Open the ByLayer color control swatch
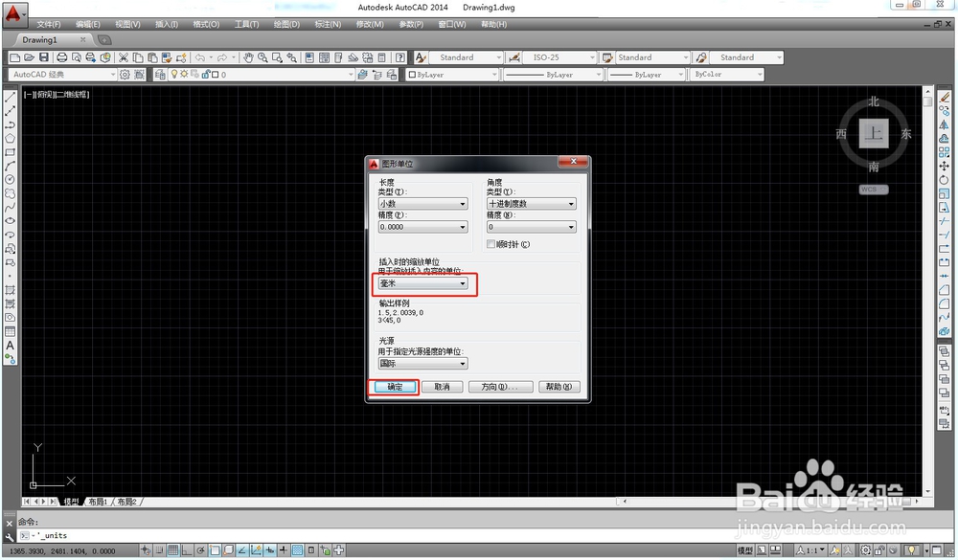This screenshot has width=958, height=560. click(x=452, y=75)
